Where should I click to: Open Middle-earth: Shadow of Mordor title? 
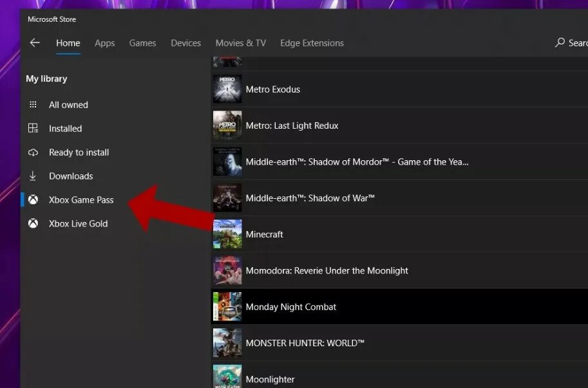[x=357, y=162]
